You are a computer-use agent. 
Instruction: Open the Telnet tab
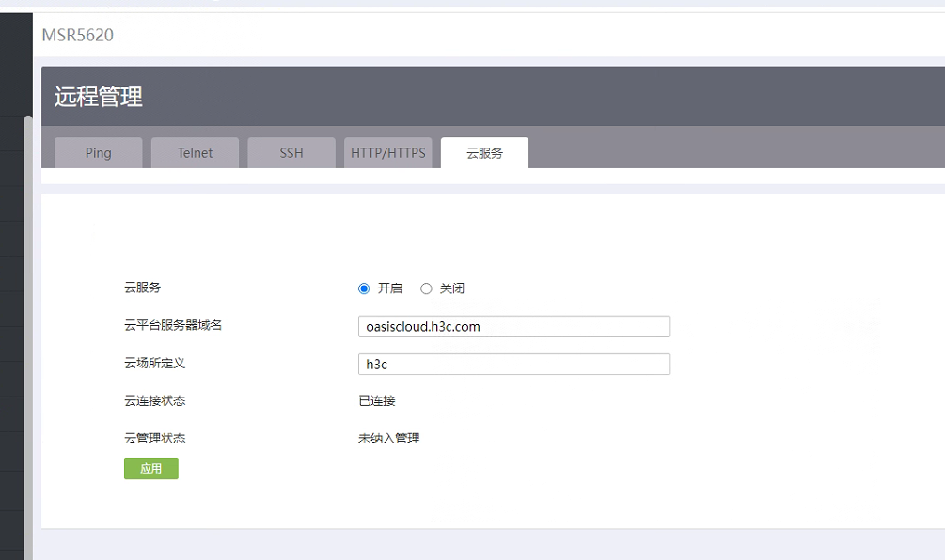[195, 153]
